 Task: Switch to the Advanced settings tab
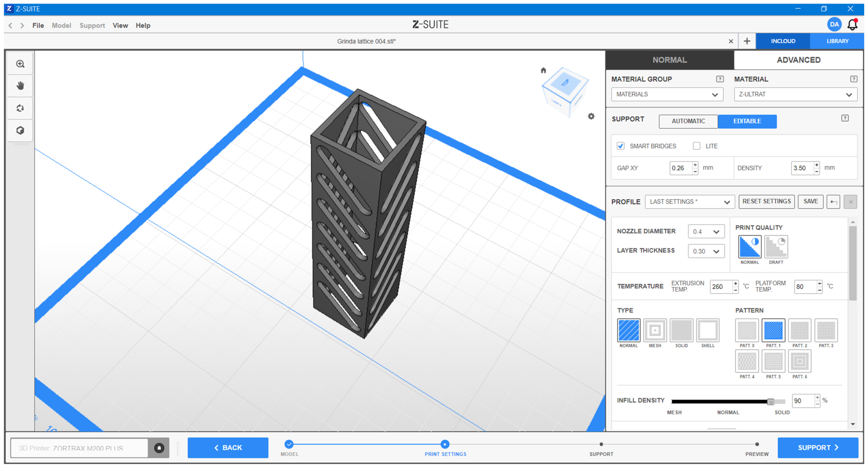(798, 60)
